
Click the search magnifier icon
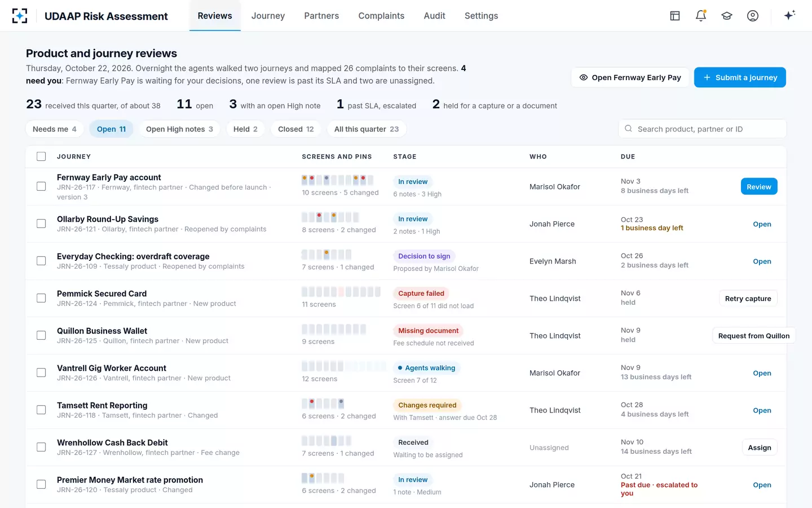(x=629, y=129)
